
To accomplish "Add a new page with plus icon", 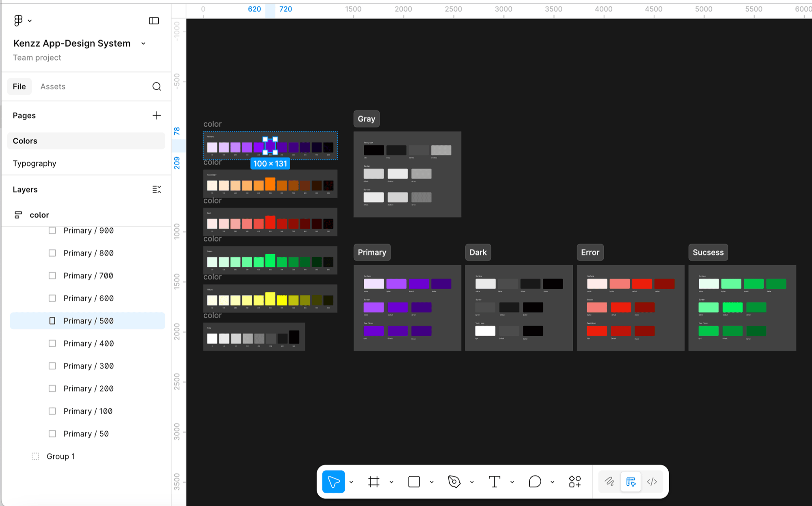I will (x=157, y=115).
